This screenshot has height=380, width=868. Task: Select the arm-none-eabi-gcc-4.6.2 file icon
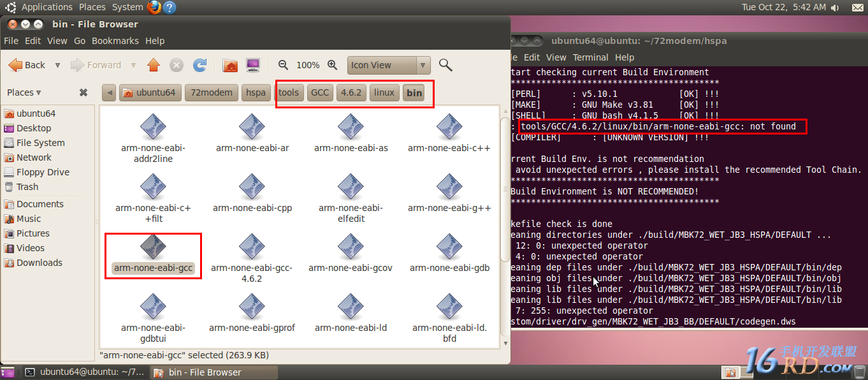(252, 247)
